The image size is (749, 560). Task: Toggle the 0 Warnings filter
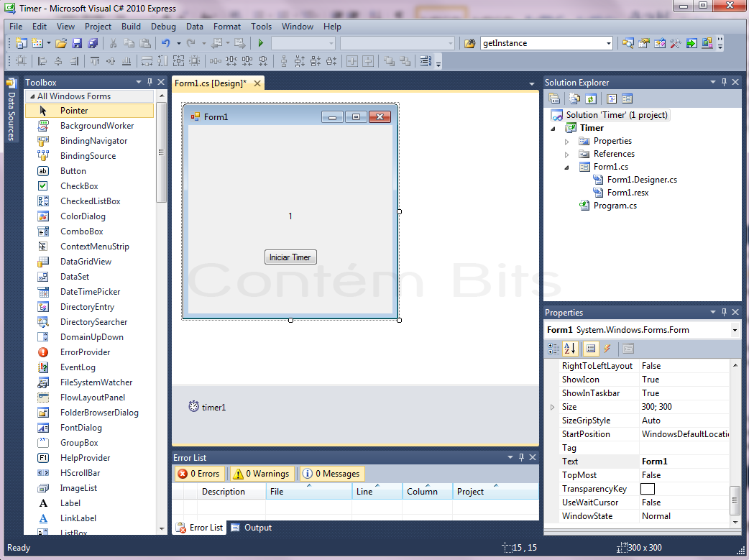[262, 474]
